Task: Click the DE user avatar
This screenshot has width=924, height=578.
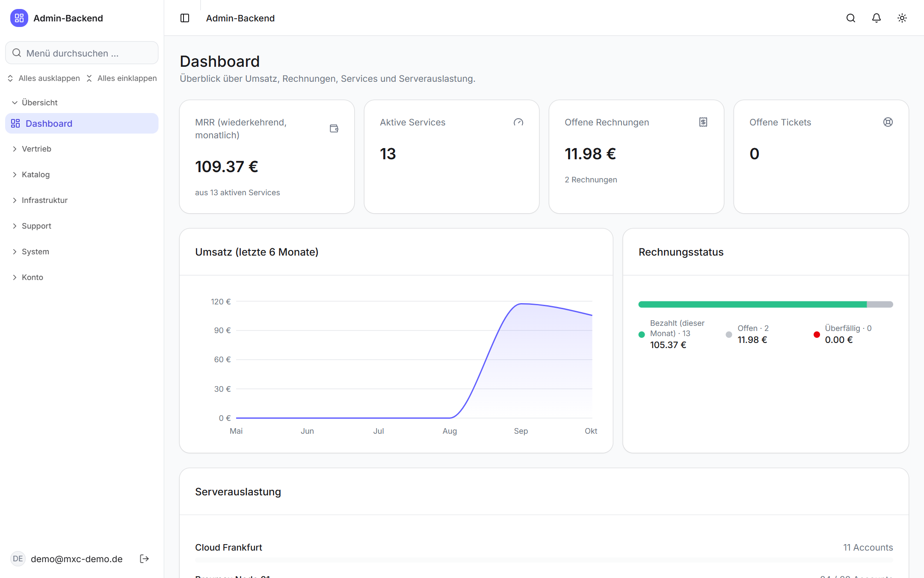Action: pyautogui.click(x=18, y=559)
